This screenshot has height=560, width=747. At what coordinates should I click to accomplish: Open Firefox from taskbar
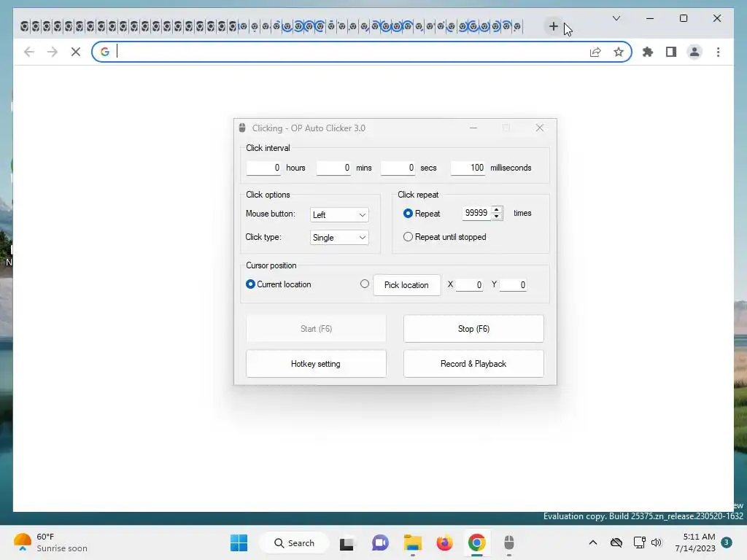pos(444,542)
